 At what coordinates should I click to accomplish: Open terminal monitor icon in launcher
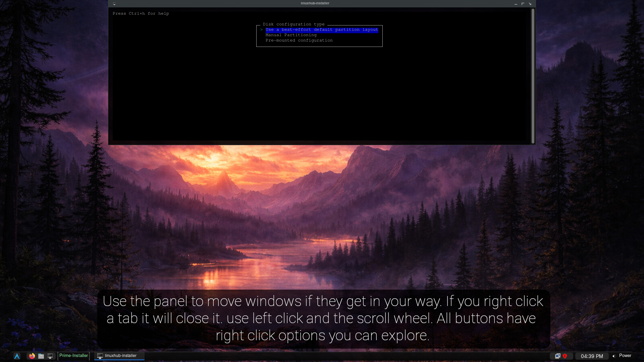point(50,356)
